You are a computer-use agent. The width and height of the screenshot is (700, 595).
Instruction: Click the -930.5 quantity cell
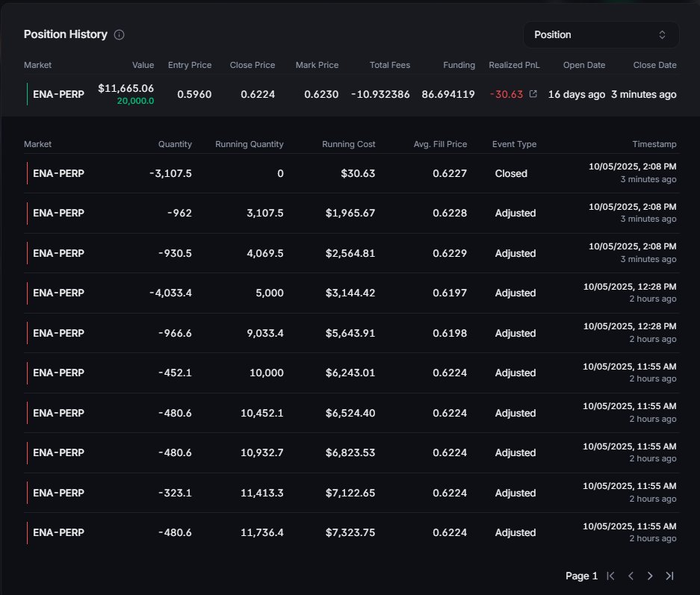coord(175,253)
